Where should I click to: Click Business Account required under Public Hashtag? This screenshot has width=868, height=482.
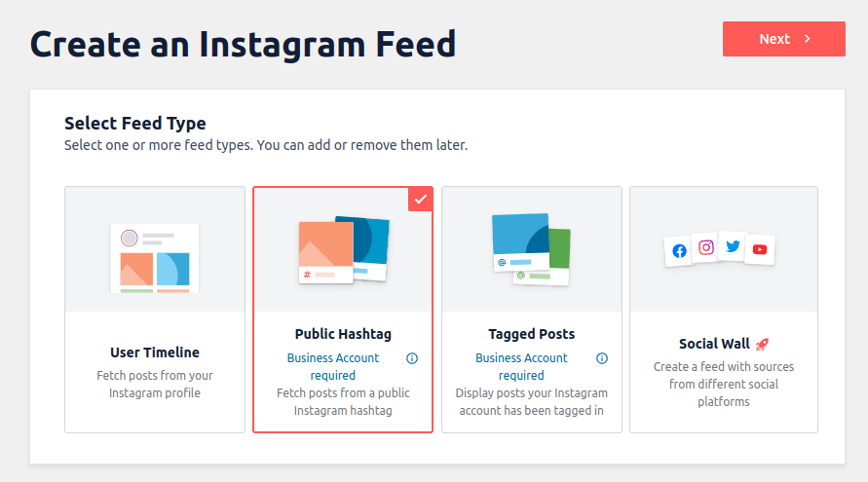(x=333, y=366)
